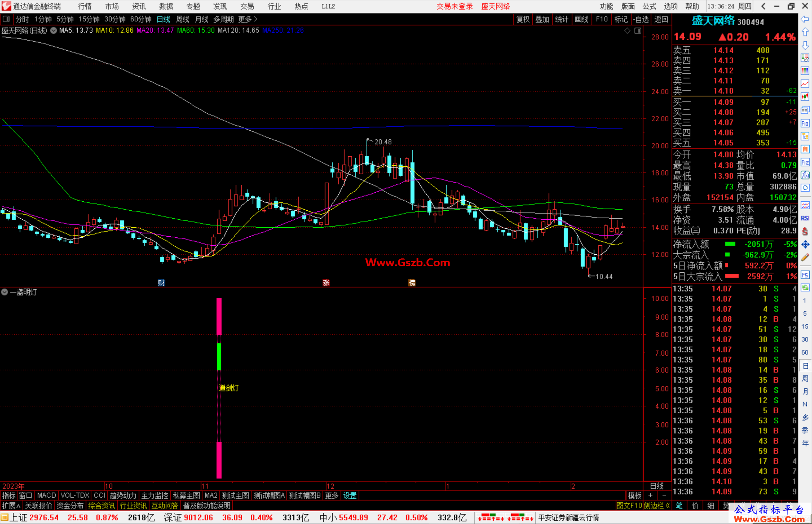This screenshot has height=524, width=812.
Task: Switch to the VOL-TDX indicator tab
Action: (75, 495)
